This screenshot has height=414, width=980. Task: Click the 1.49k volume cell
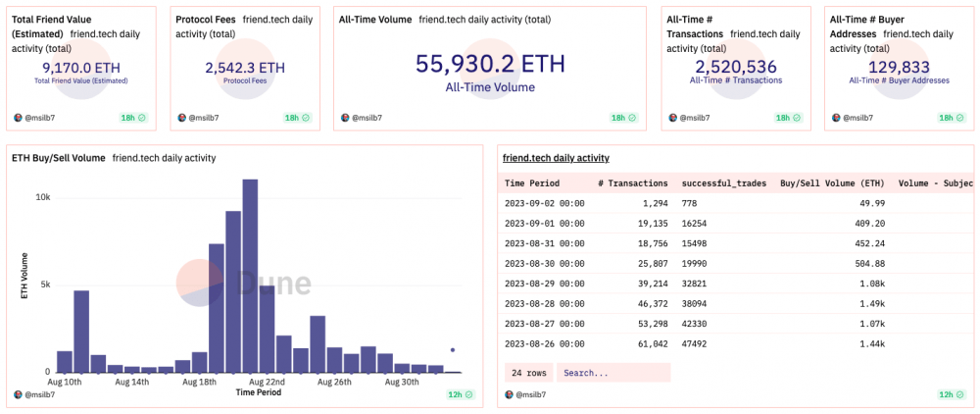(x=873, y=303)
